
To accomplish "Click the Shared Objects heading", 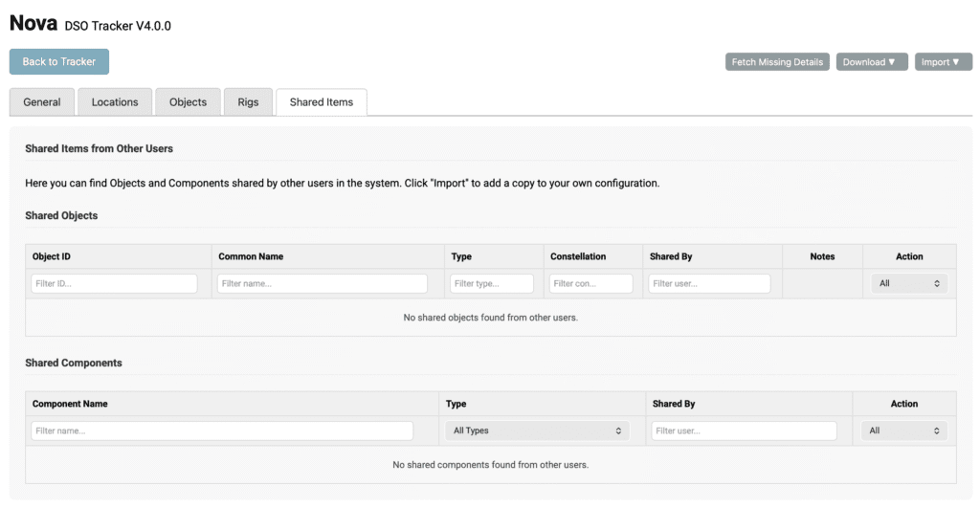I will (x=61, y=215).
